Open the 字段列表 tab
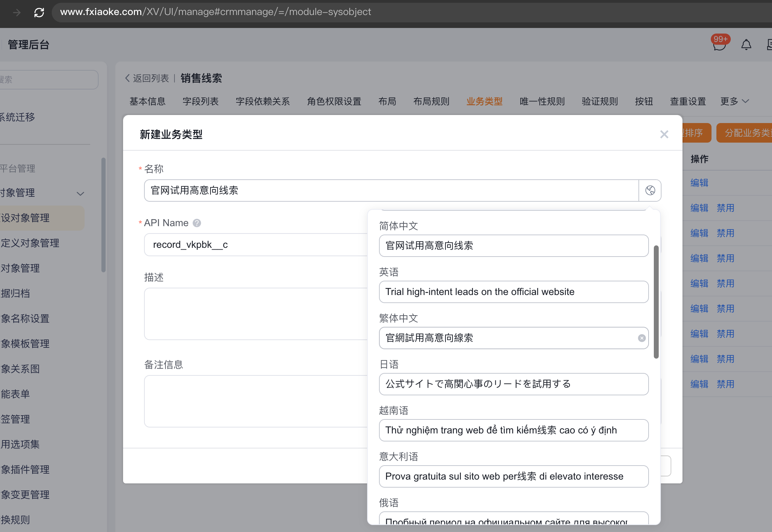Image resolution: width=772 pixels, height=532 pixels. coord(200,101)
